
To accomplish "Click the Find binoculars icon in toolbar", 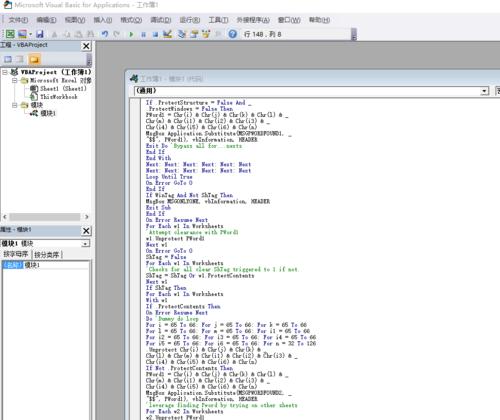I will 90,34.
